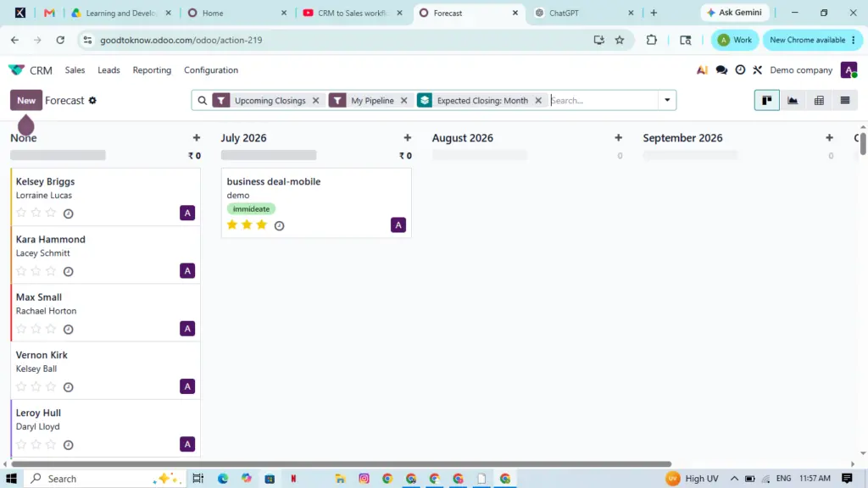Toggle third star on business deal-mobile
This screenshot has width=868, height=488.
[262, 225]
